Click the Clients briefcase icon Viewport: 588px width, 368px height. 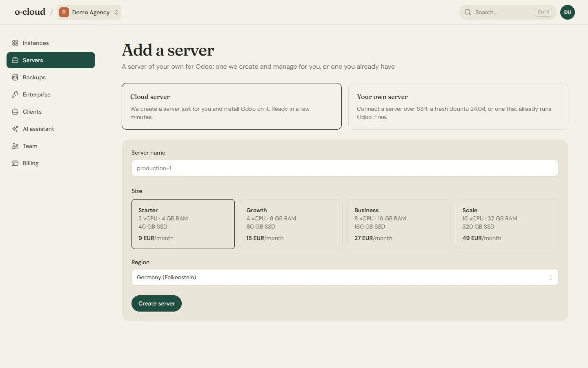[x=15, y=112]
